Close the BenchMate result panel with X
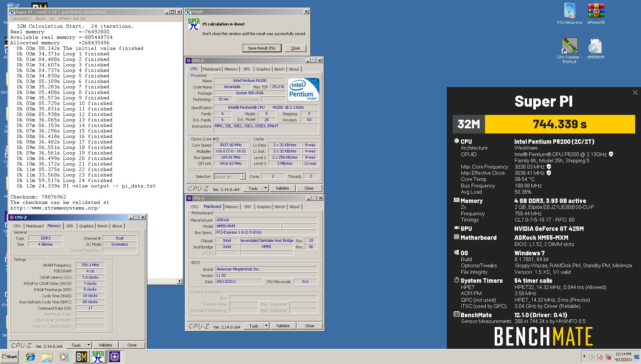Image resolution: width=641 pixels, height=364 pixels. (x=635, y=93)
